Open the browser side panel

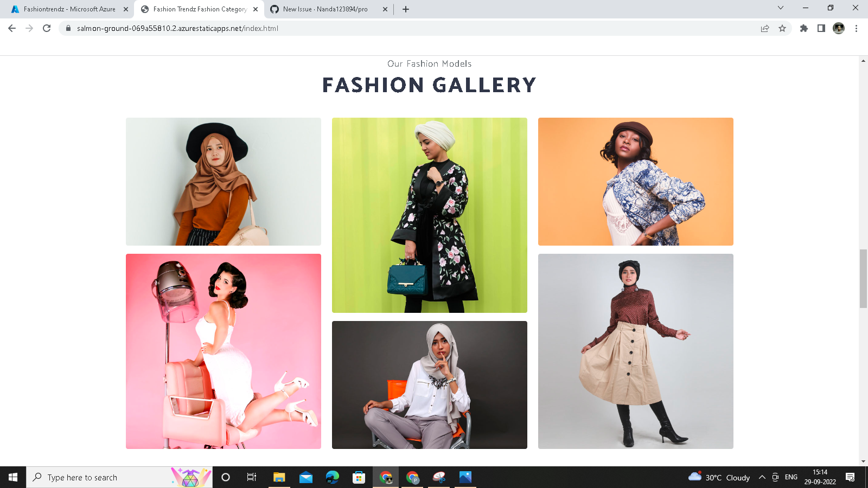pos(821,28)
